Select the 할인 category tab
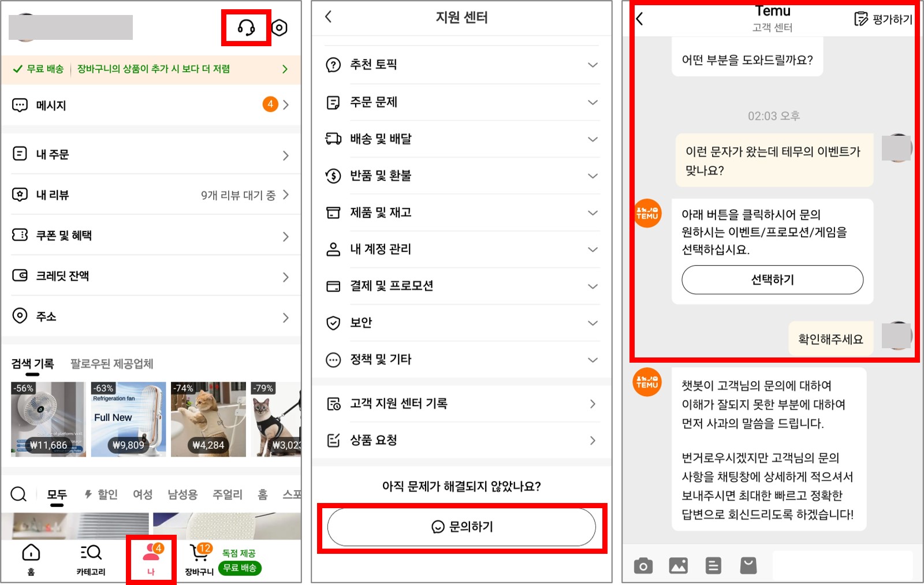This screenshot has width=924, height=585. pyautogui.click(x=101, y=494)
